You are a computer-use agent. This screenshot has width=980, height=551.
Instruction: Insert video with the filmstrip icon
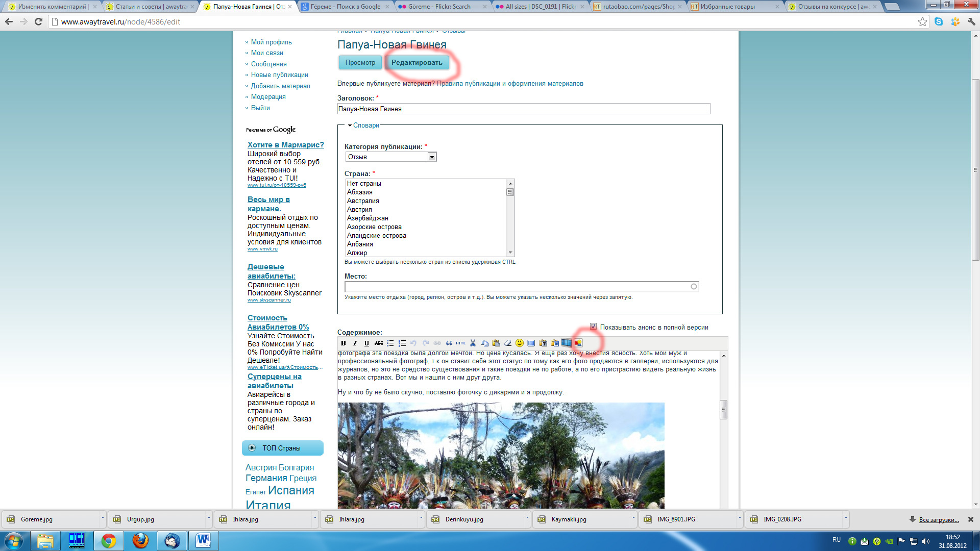[x=567, y=342]
